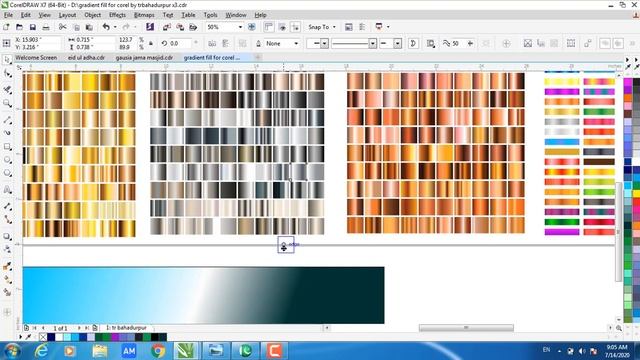Click the angle of rotation field
The height and width of the screenshot is (360, 640).
(179, 43)
